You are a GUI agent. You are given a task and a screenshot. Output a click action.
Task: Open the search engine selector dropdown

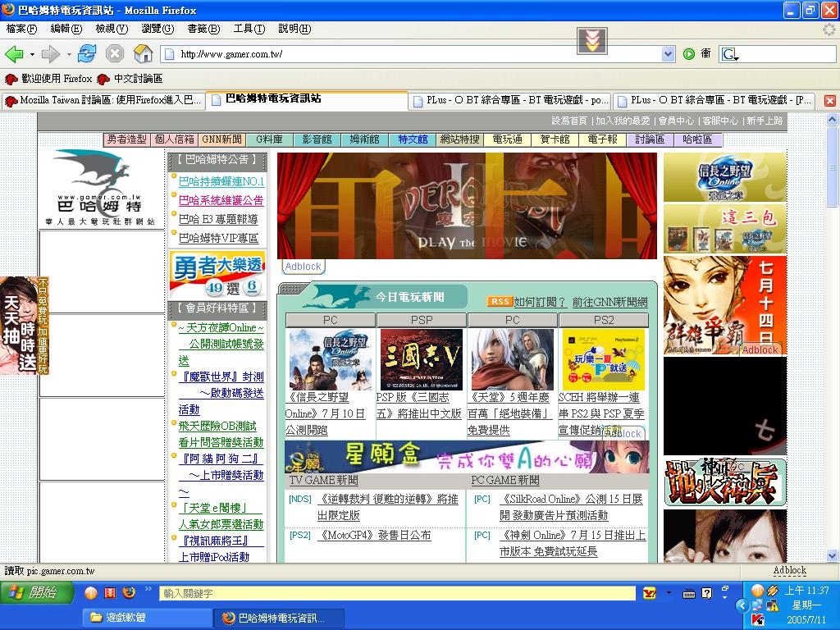click(729, 54)
